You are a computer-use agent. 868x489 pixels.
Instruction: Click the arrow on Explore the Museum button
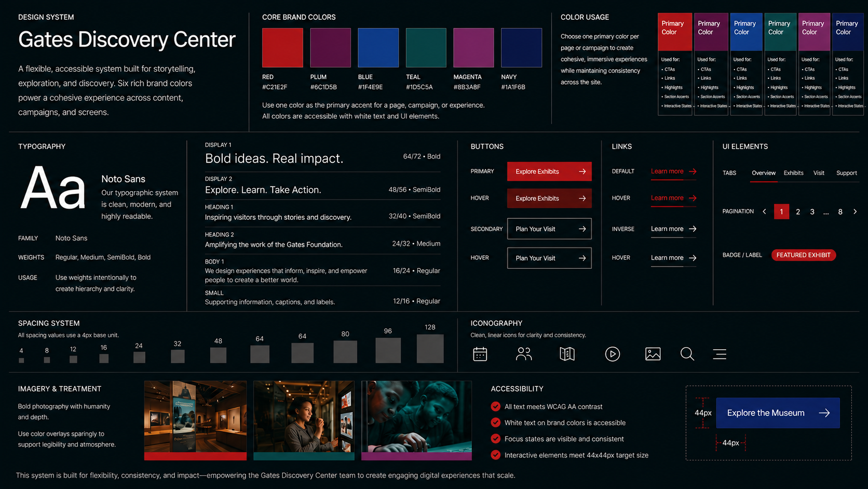pos(824,413)
